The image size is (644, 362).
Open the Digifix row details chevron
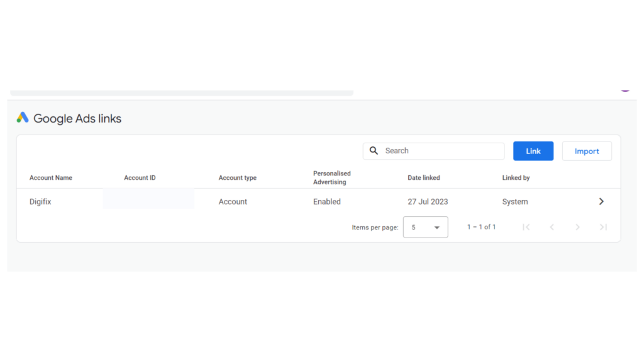[x=601, y=202]
